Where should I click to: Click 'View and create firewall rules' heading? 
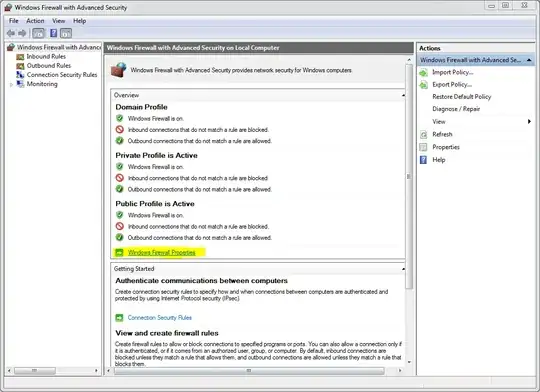(x=167, y=333)
